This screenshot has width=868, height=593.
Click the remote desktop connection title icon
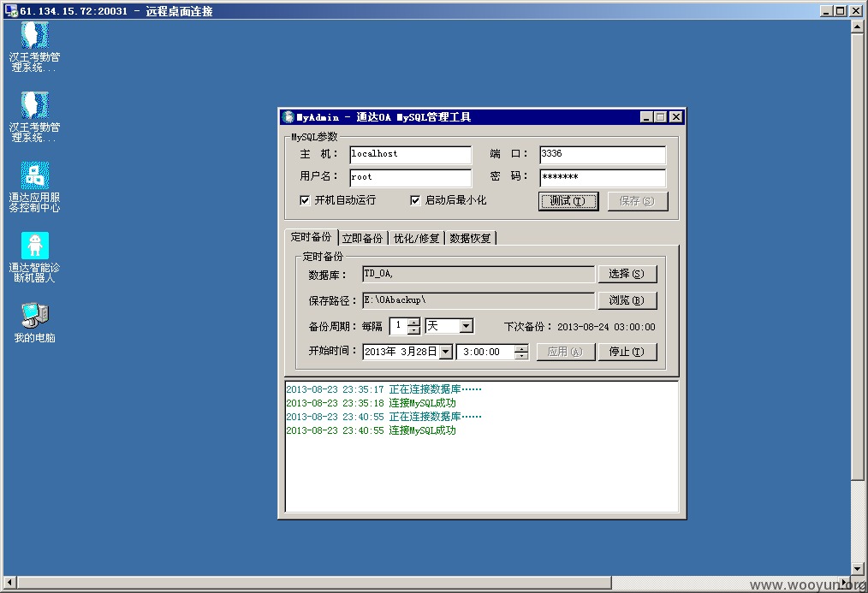(11, 10)
